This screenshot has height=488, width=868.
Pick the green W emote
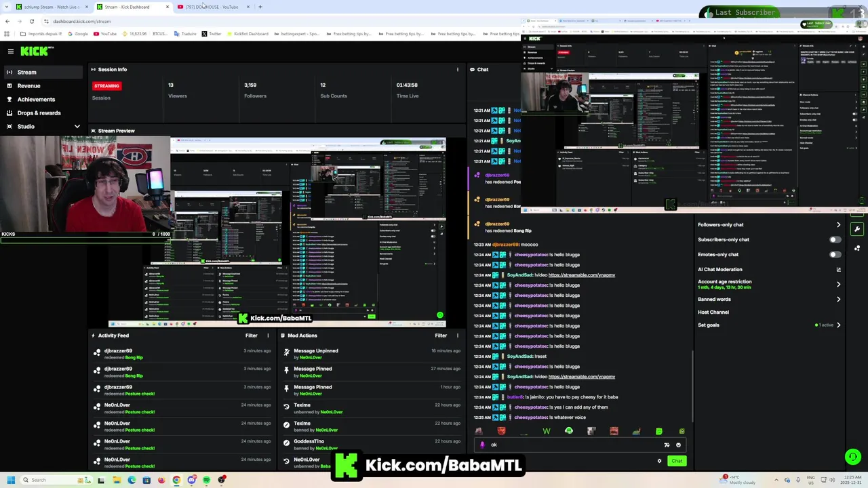547,431
